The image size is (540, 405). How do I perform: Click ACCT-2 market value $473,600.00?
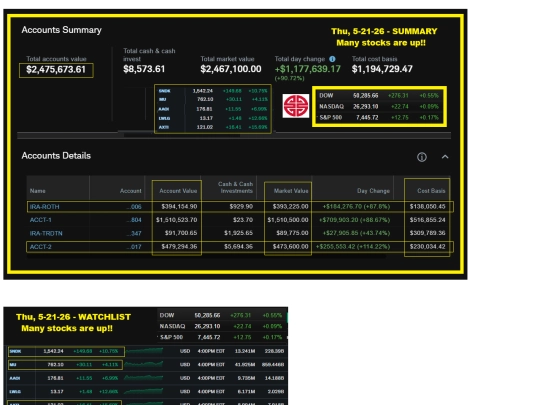click(x=290, y=247)
